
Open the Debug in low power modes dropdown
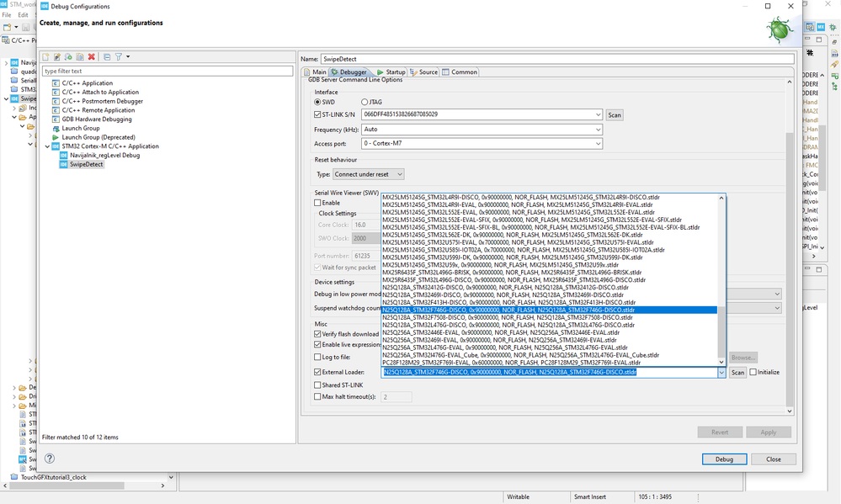777,294
